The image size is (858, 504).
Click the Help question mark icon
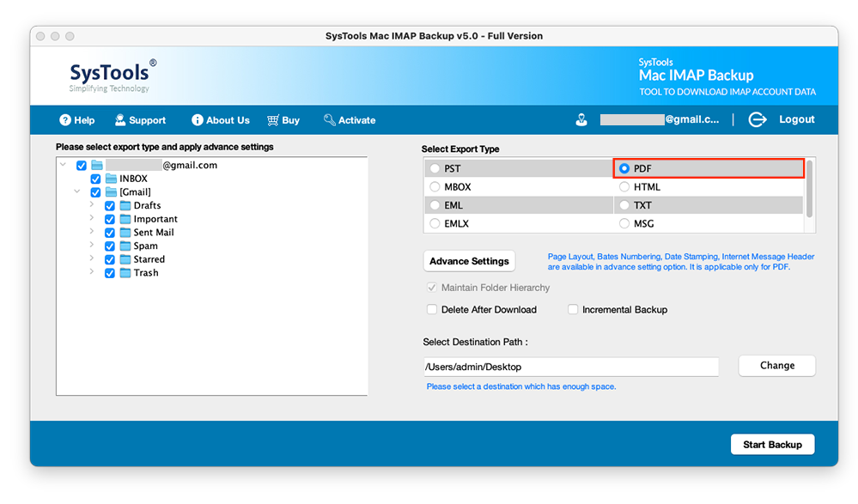(x=65, y=120)
